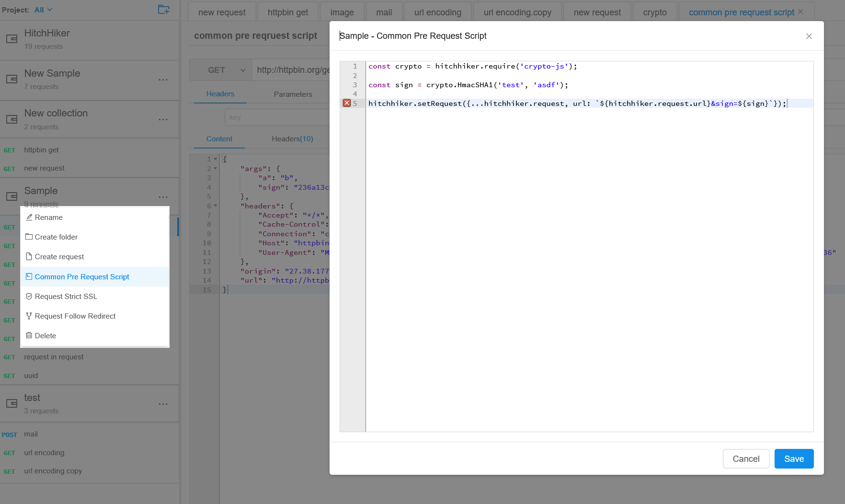
Task: Click the Strict SSL shield icon
Action: [29, 296]
